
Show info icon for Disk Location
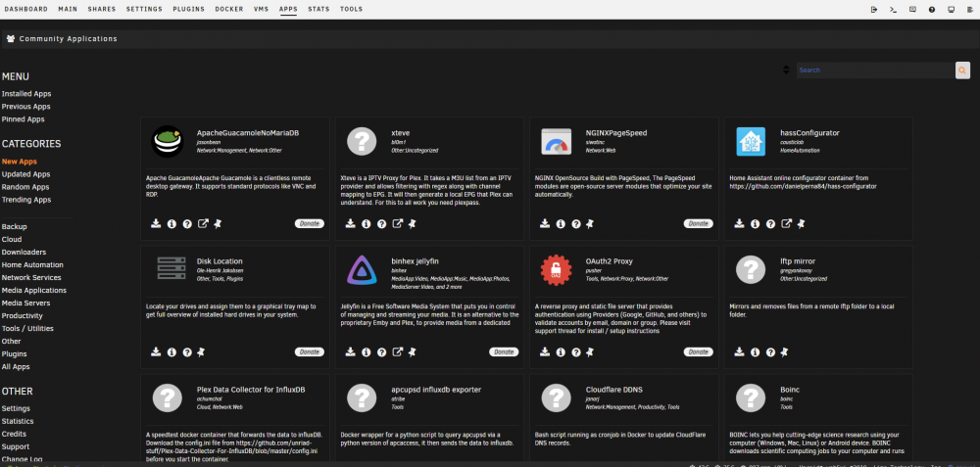(x=171, y=352)
